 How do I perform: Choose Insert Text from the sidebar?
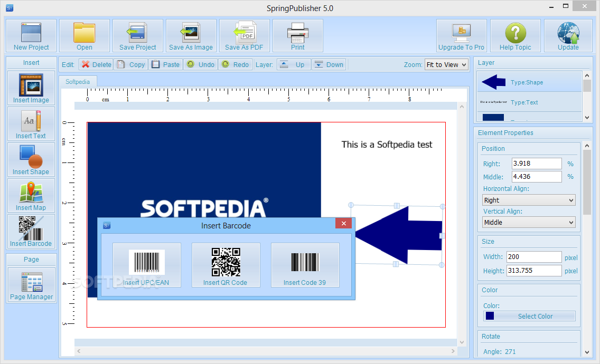pyautogui.click(x=31, y=124)
